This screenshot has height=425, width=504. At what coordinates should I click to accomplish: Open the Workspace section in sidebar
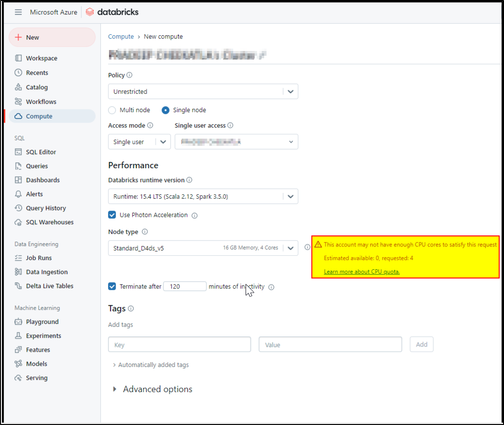41,58
